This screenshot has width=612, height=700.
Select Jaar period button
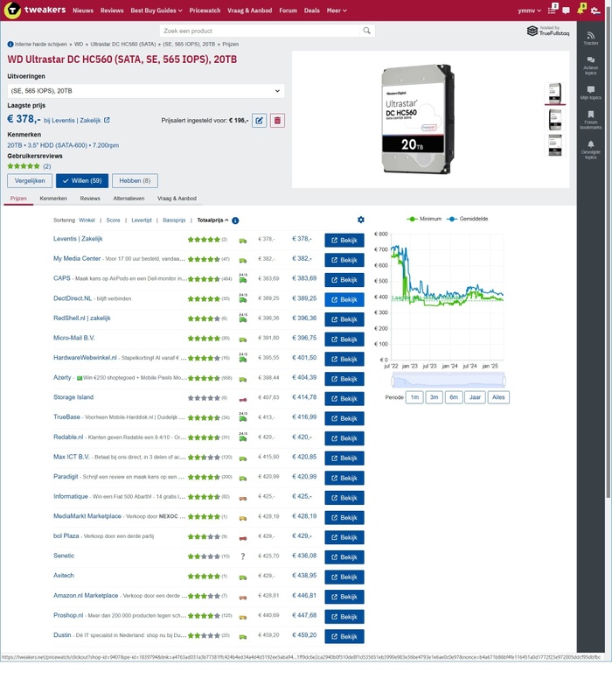pos(475,397)
